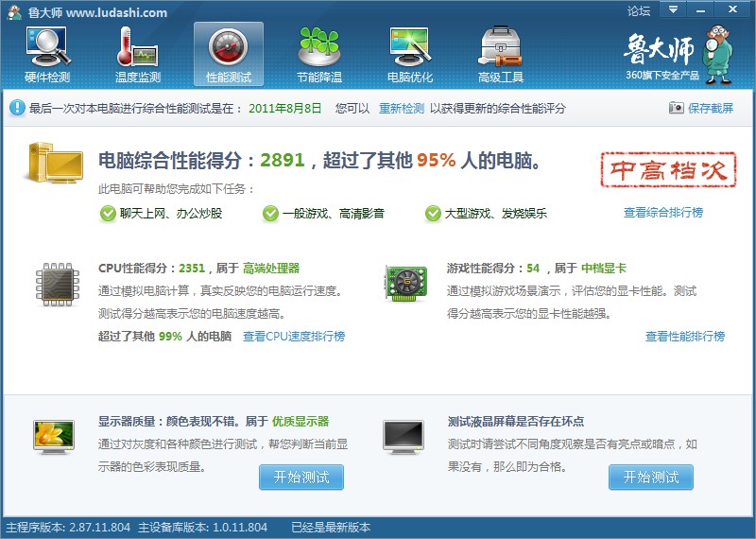Image resolution: width=756 pixels, height=539 pixels.
Task: Start the dead pixel test with 开始测试
Action: pos(651,478)
